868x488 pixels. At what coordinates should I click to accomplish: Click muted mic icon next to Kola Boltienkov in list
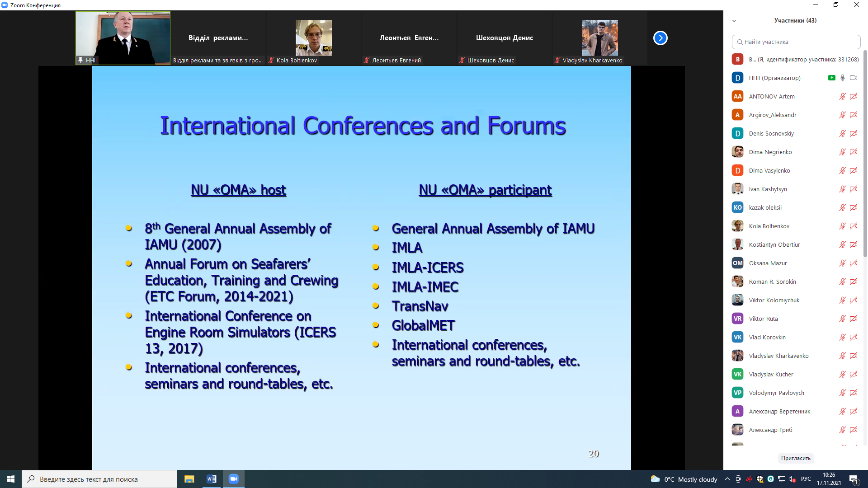coord(843,226)
